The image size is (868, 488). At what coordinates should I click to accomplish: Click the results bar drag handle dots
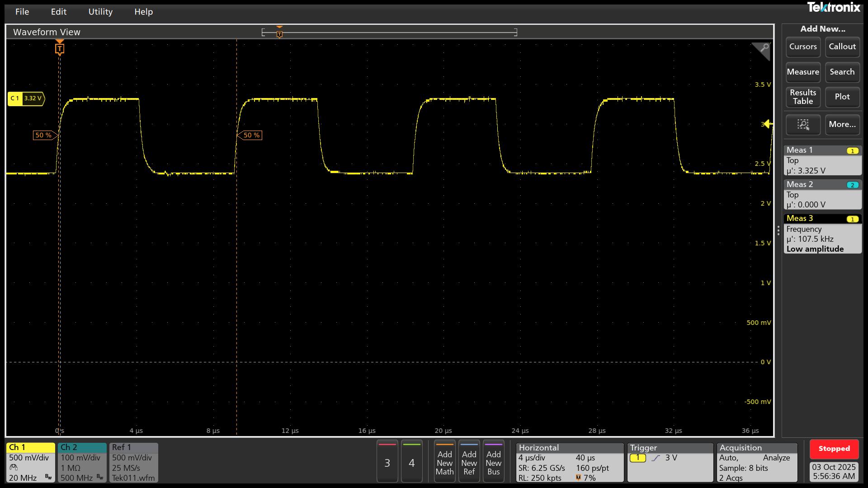tap(778, 231)
